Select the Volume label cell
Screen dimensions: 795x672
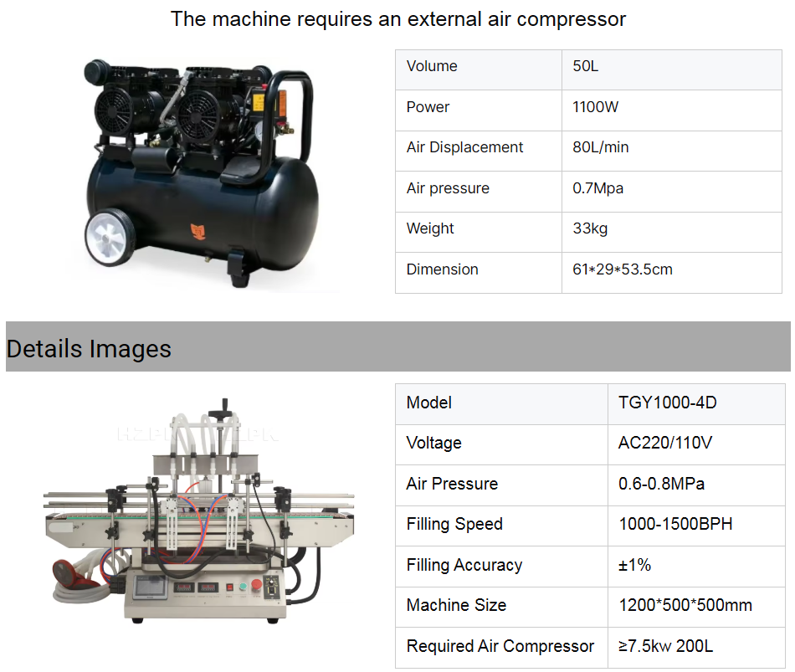tap(432, 67)
